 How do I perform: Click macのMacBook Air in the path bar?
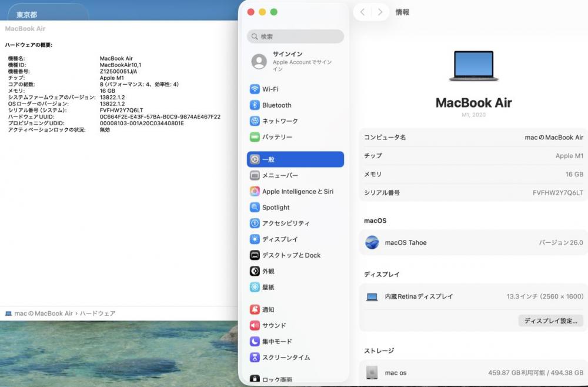tap(44, 313)
